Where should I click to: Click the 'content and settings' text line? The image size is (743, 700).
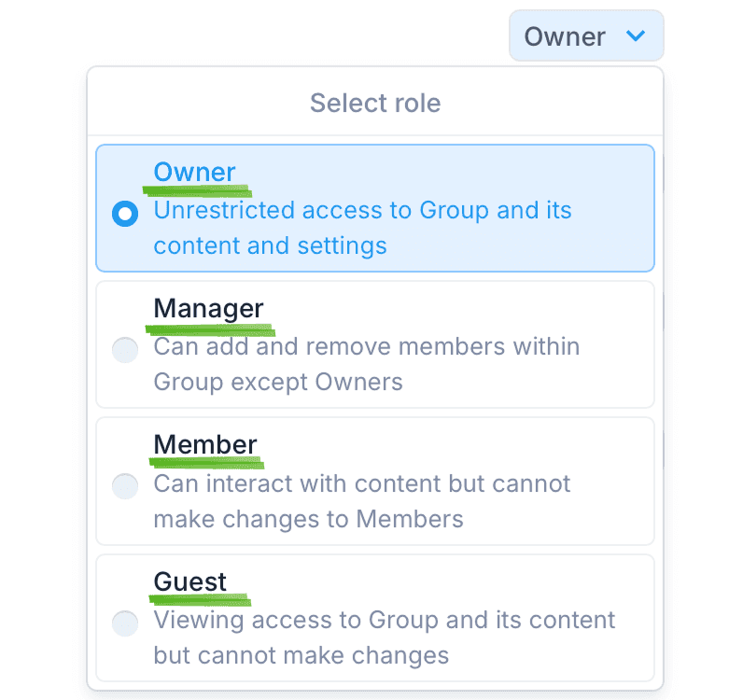(x=270, y=246)
